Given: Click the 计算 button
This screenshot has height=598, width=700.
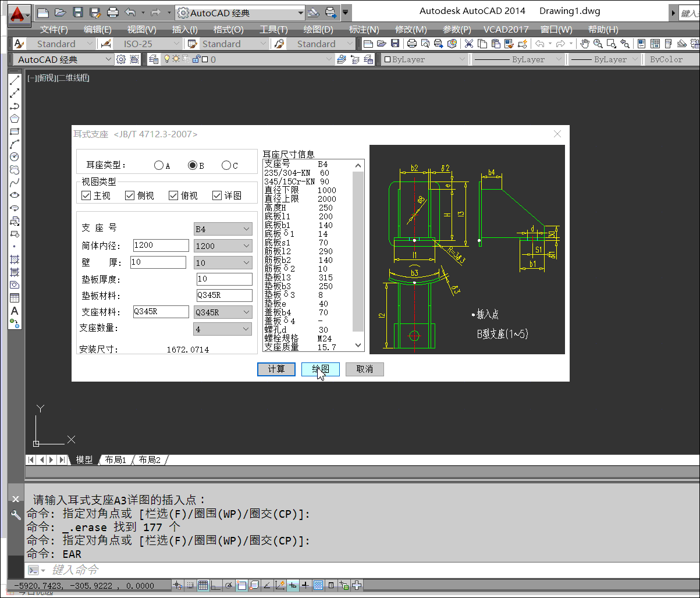Looking at the screenshot, I should click(x=276, y=369).
